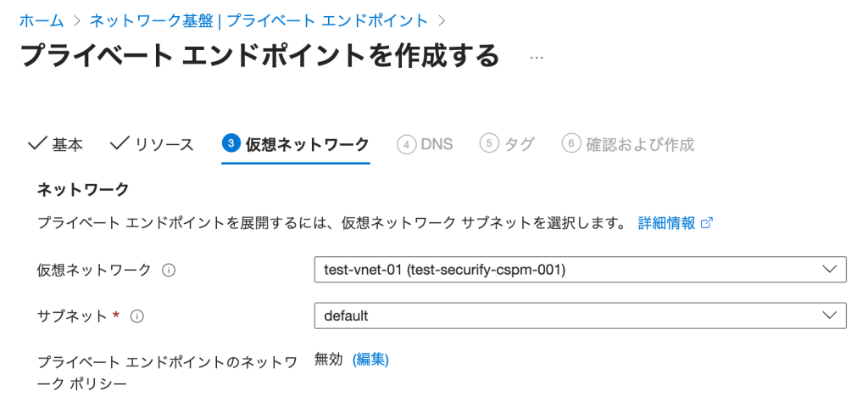Viewport: 868px width, 419px height.
Task: Click the info icon beside 仮想ネットワーク label
Action: [x=169, y=271]
